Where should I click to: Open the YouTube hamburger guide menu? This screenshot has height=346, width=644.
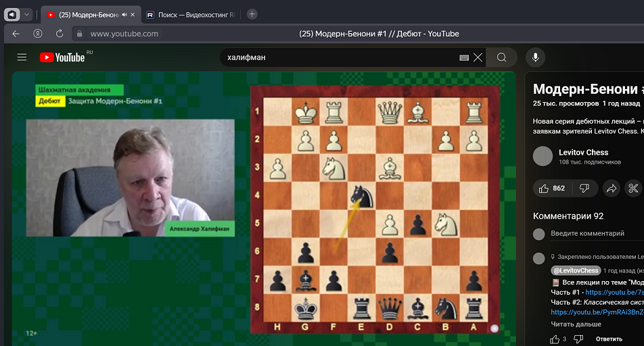[x=22, y=57]
